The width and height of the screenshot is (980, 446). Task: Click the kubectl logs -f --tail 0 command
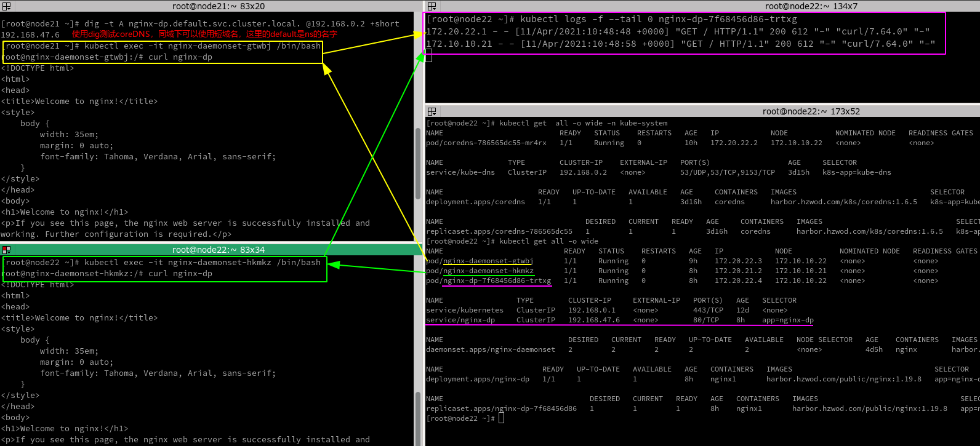(611, 19)
